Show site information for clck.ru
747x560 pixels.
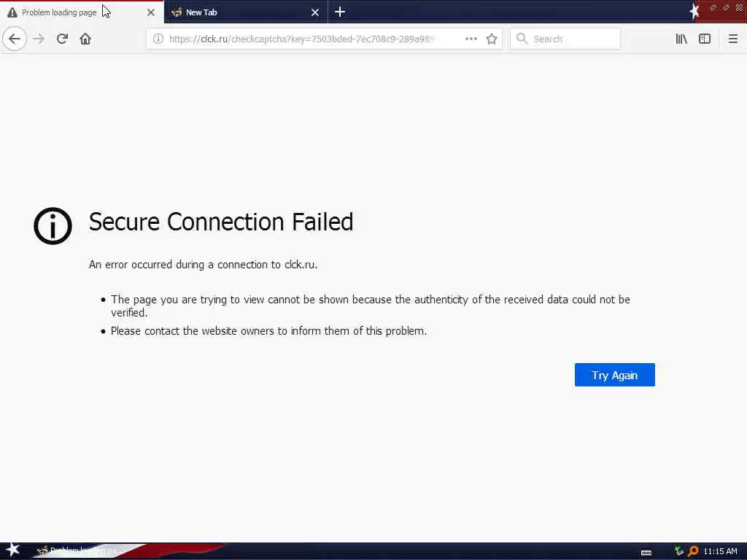[158, 39]
